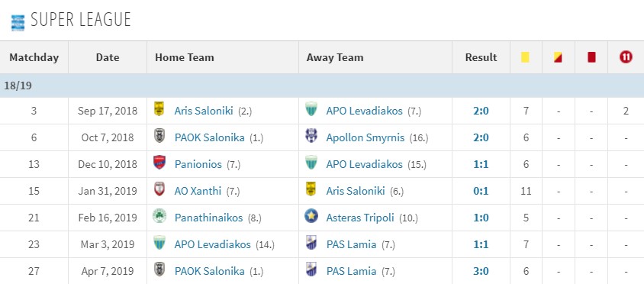Click Asteras Tripoli star crest

(x=311, y=218)
